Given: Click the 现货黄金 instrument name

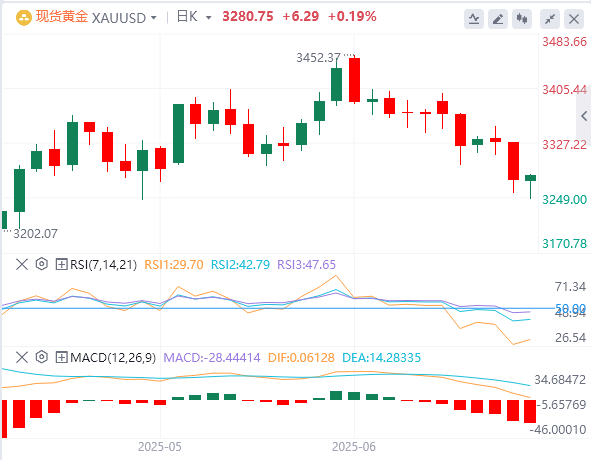Looking at the screenshot, I should 62,17.
